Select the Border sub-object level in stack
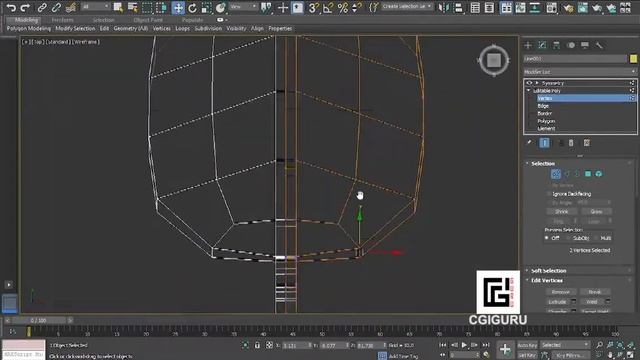 pyautogui.click(x=544, y=113)
